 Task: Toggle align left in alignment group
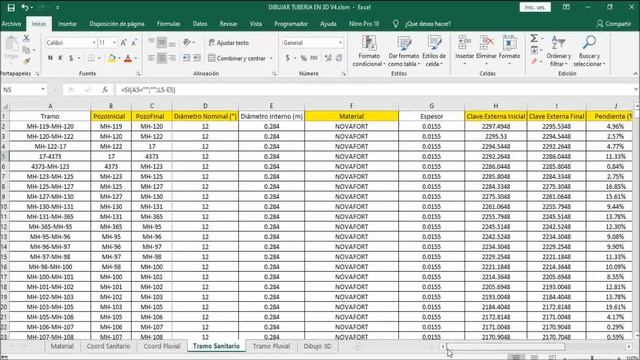[151, 58]
